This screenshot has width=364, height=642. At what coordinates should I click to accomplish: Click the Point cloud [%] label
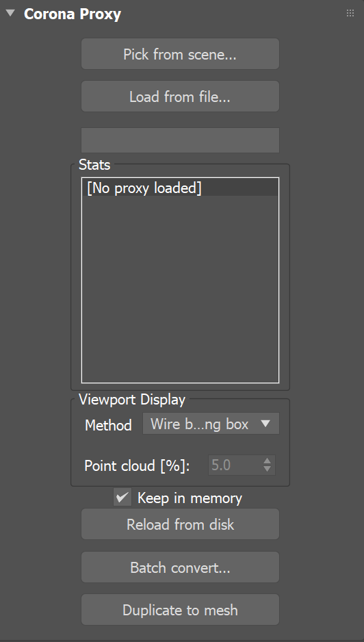coord(137,465)
